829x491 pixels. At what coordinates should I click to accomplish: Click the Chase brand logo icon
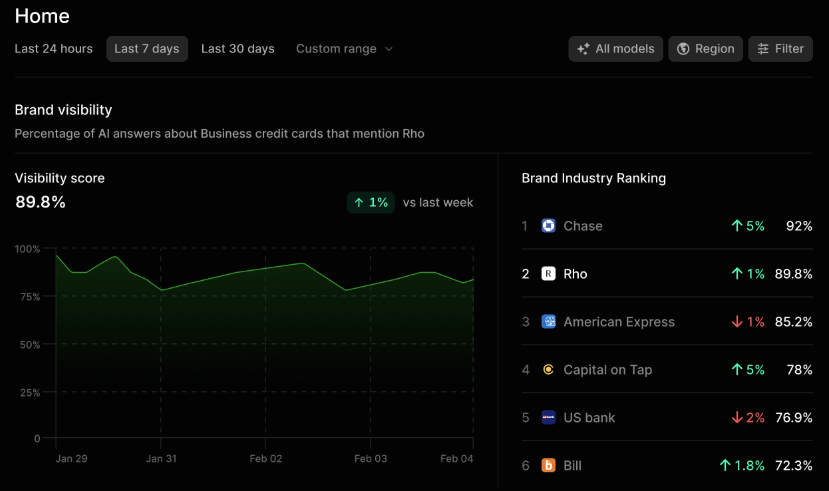click(x=548, y=226)
